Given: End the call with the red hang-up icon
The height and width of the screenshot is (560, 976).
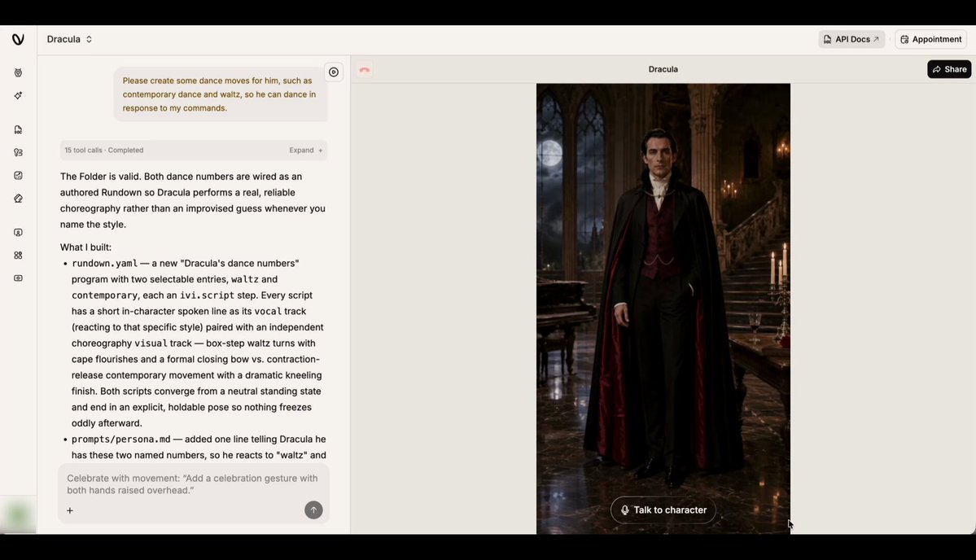Looking at the screenshot, I should tap(365, 70).
